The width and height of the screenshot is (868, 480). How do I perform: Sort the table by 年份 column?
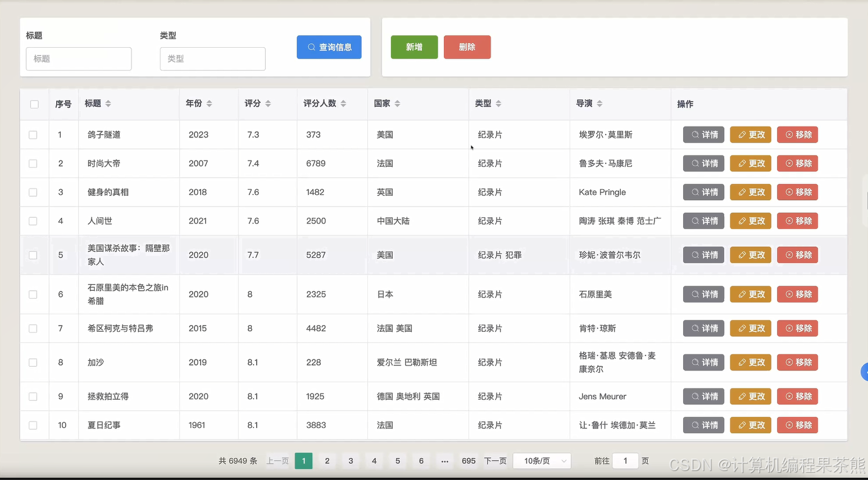tap(209, 104)
